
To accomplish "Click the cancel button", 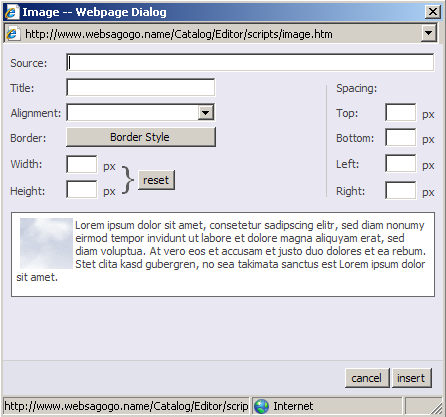I will pyautogui.click(x=367, y=378).
